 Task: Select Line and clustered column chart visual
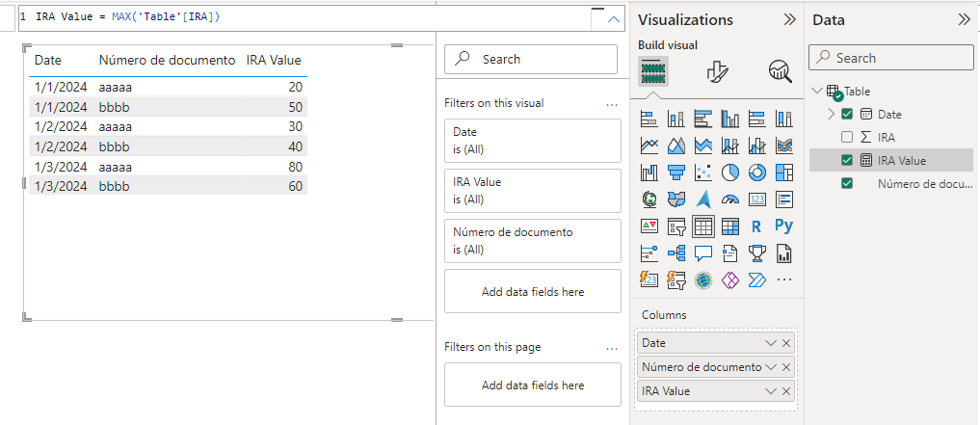tap(756, 146)
